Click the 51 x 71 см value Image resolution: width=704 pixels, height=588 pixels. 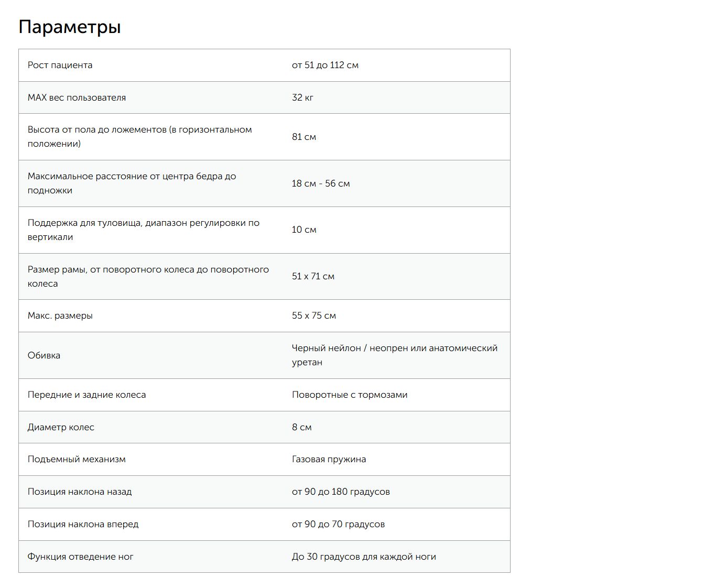[313, 276]
